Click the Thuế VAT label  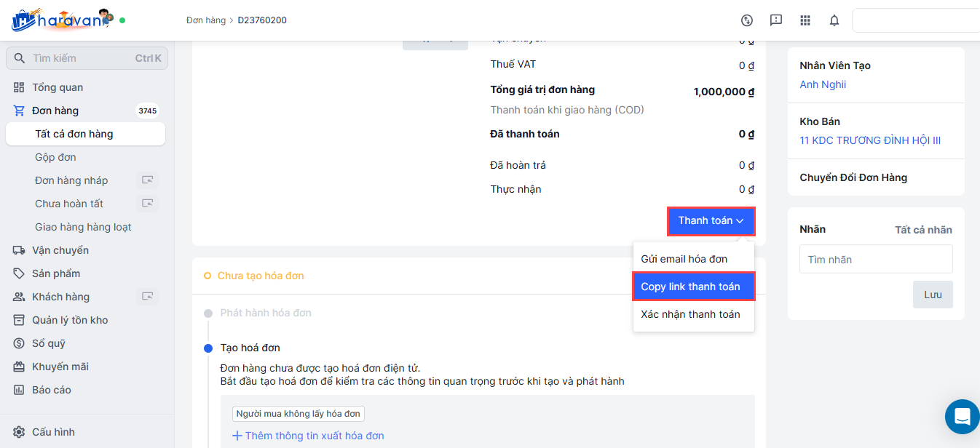point(513,64)
